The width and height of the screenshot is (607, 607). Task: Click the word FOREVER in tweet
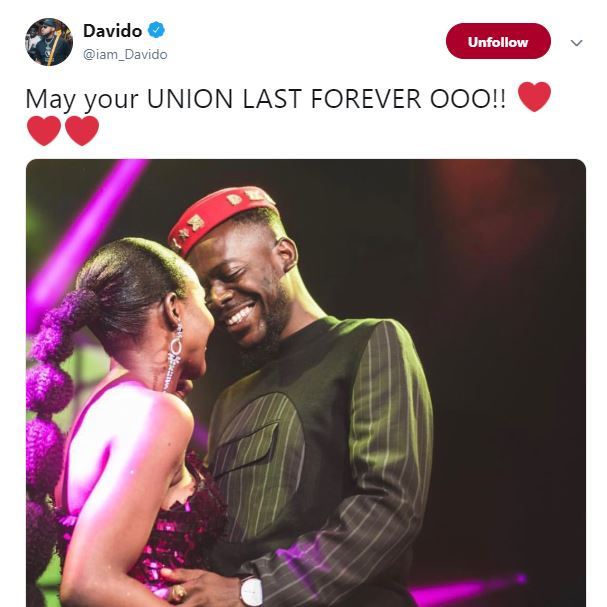coord(365,99)
